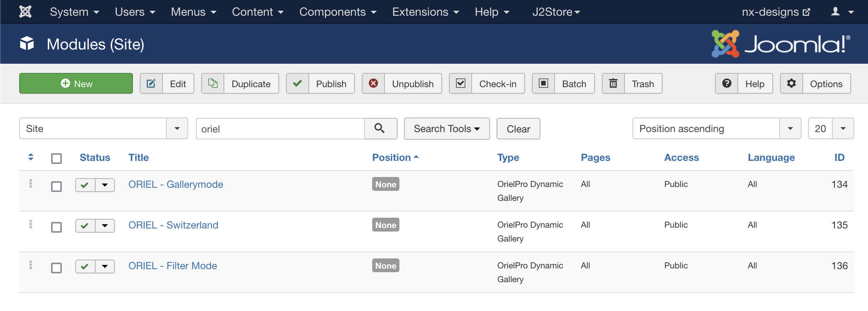Click the Trash bin icon
868x311 pixels.
click(x=613, y=83)
